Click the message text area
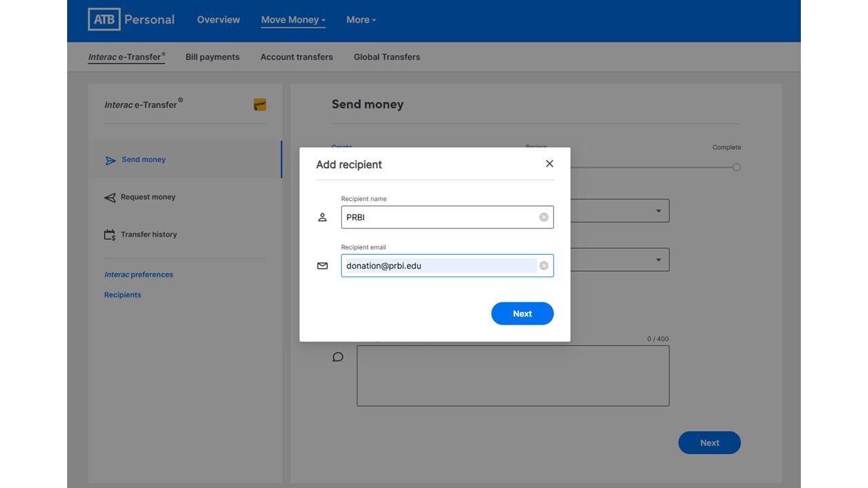The width and height of the screenshot is (868, 488). coord(513,376)
